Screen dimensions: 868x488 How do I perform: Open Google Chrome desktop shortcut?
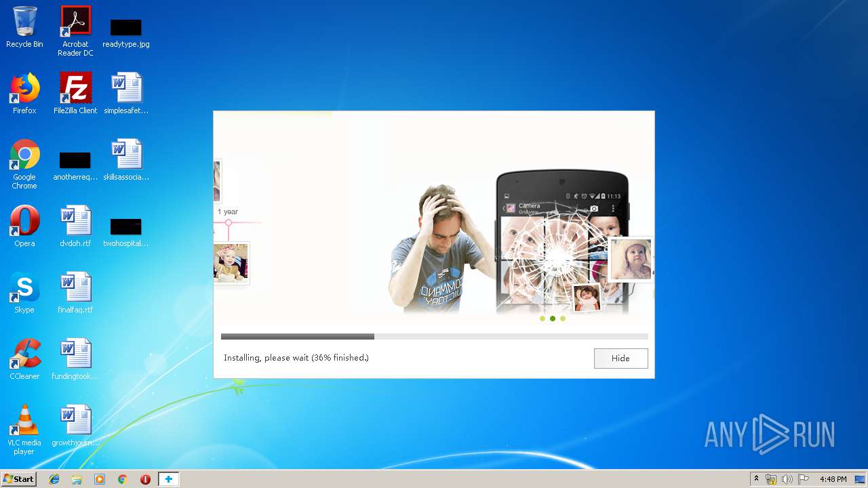24,164
